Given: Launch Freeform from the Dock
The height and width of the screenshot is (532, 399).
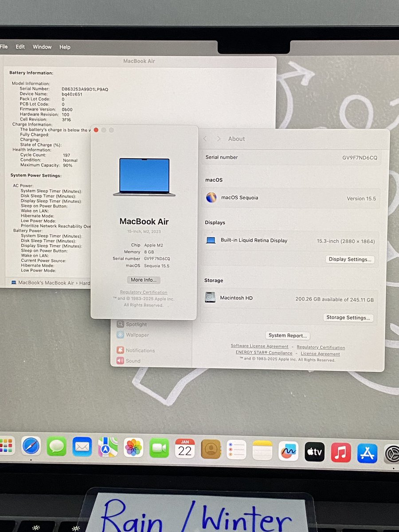Looking at the screenshot, I should pyautogui.click(x=288, y=451).
